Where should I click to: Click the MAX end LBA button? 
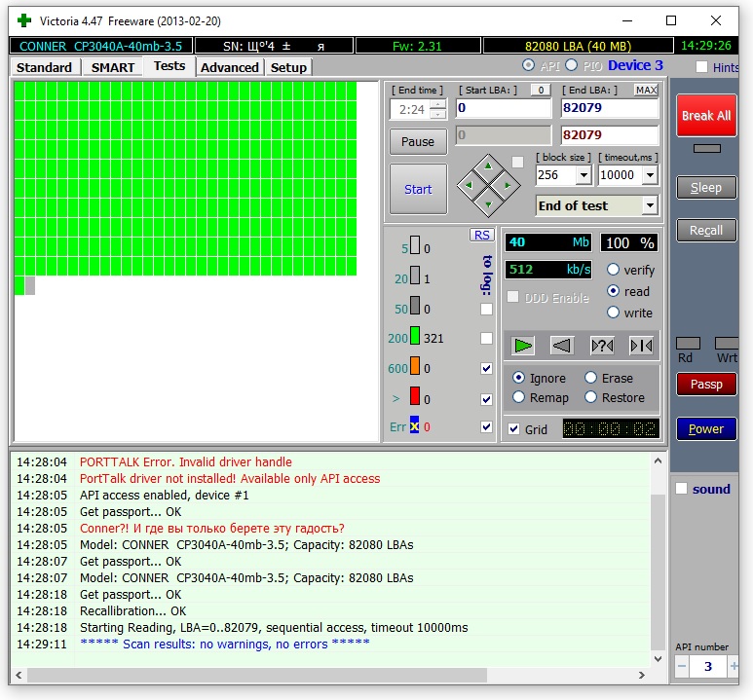click(x=646, y=90)
